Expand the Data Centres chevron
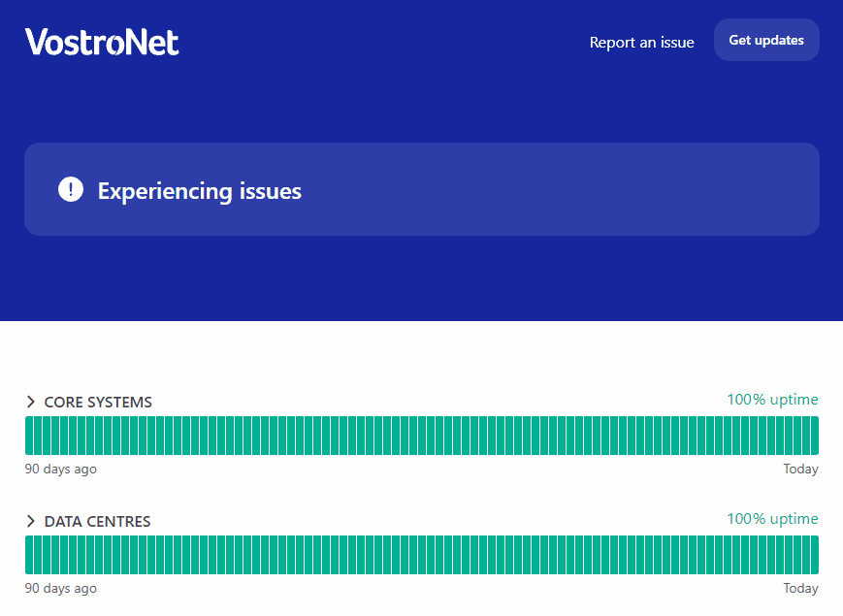Viewport: 843px width, 616px height. (31, 521)
